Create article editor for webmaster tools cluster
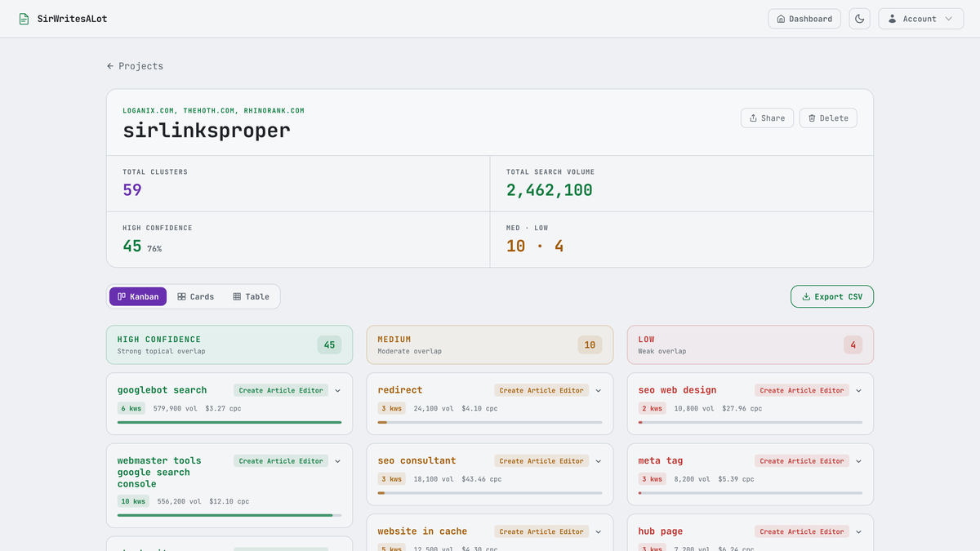This screenshot has width=980, height=551. click(281, 461)
